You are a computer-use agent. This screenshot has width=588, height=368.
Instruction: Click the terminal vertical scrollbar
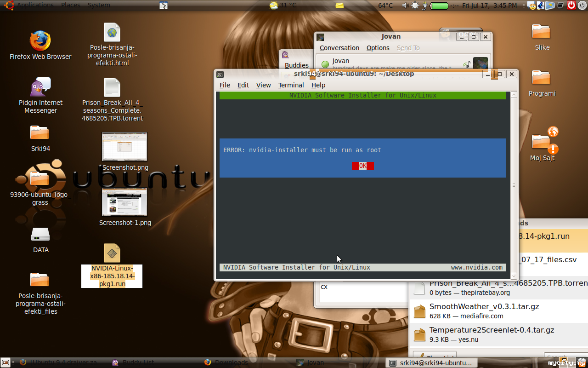click(514, 185)
